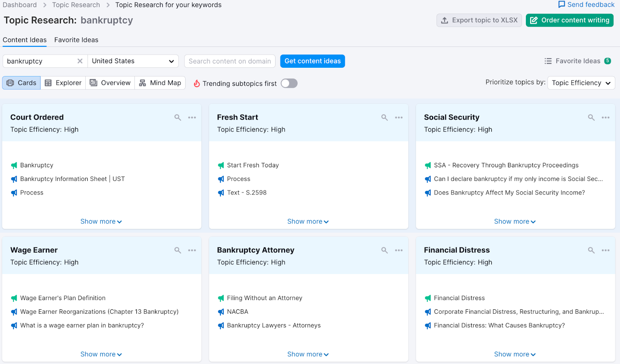Image resolution: width=620 pixels, height=364 pixels.
Task: Open the three-dot menu on Financial Distress card
Action: coord(605,250)
